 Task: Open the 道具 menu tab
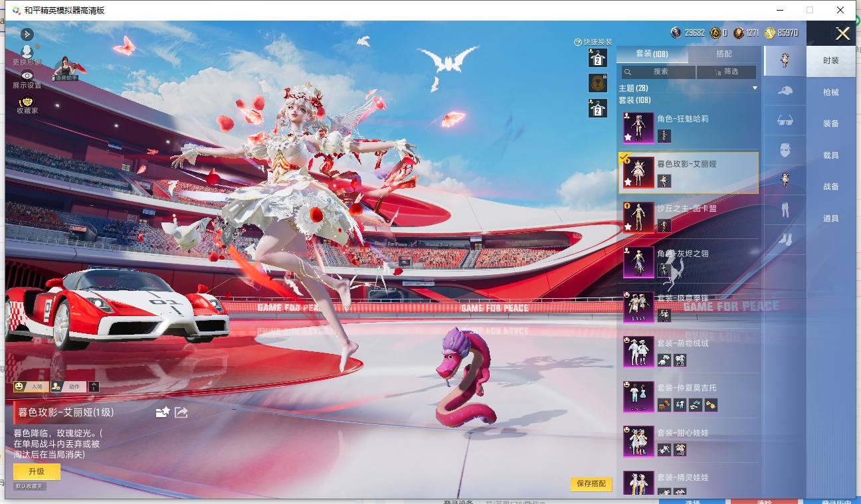click(831, 218)
